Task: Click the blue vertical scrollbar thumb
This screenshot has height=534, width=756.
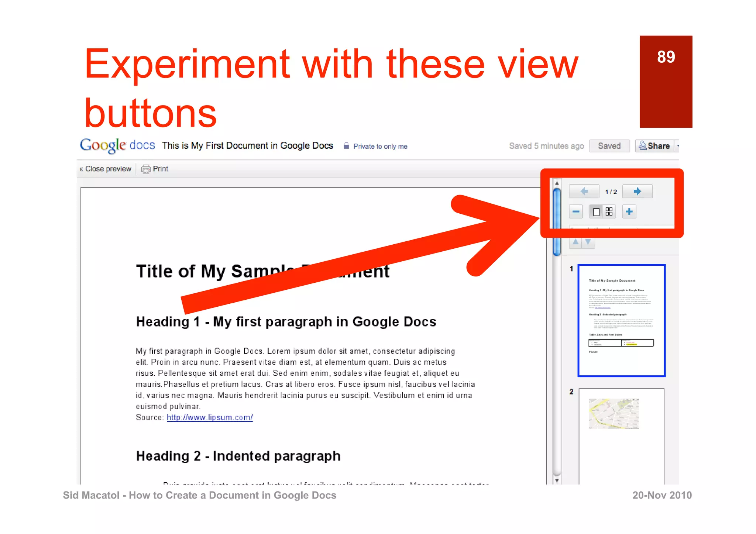Action: (x=557, y=222)
